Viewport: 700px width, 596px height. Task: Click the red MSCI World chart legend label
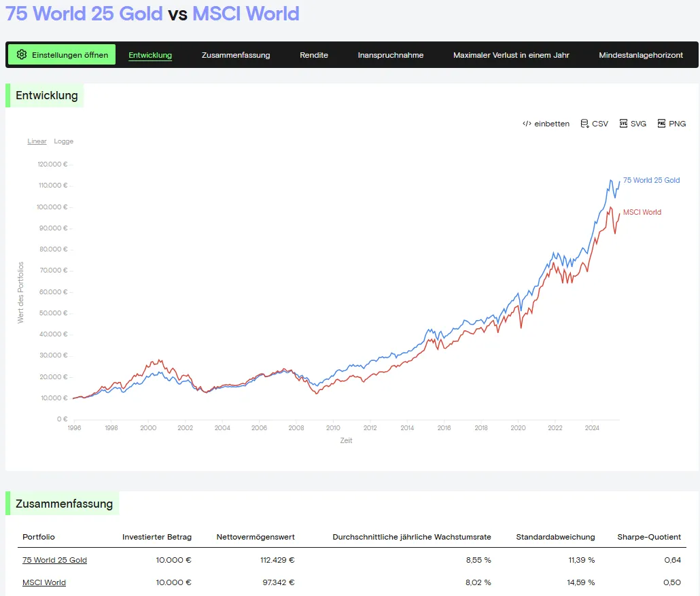pos(642,212)
